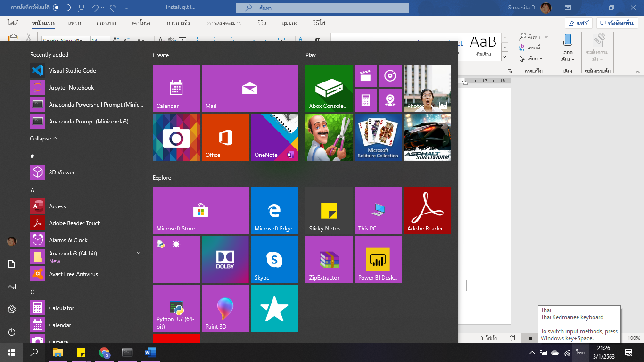Open the Adobe Reader tile
The width and height of the screenshot is (644, 362).
[427, 211]
